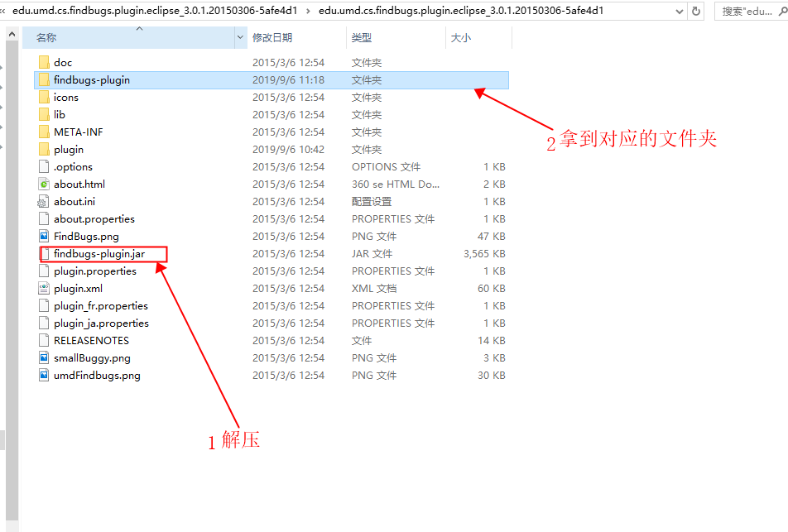This screenshot has width=788, height=532.
Task: Select the file name umdFindbugs.png
Action: (97, 376)
